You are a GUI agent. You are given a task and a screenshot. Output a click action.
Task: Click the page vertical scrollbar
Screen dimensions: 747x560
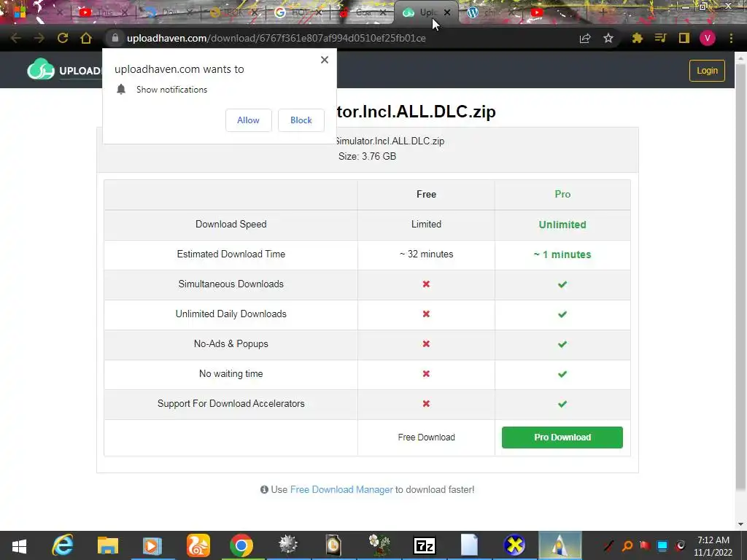click(x=740, y=276)
